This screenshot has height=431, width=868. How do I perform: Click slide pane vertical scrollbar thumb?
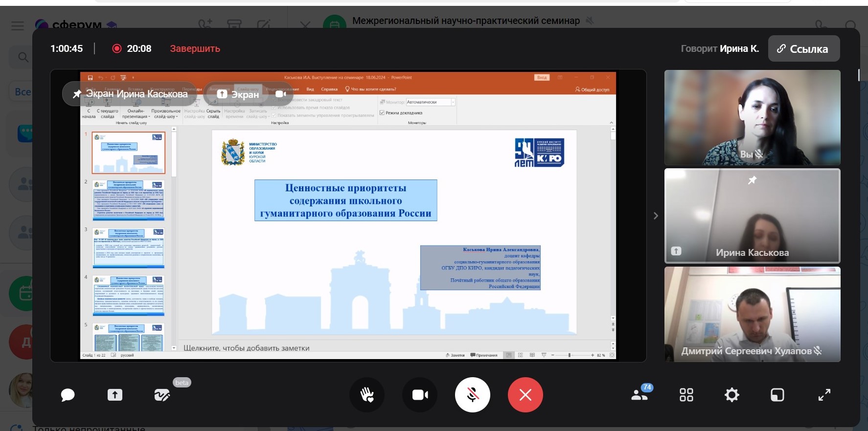tap(613, 136)
